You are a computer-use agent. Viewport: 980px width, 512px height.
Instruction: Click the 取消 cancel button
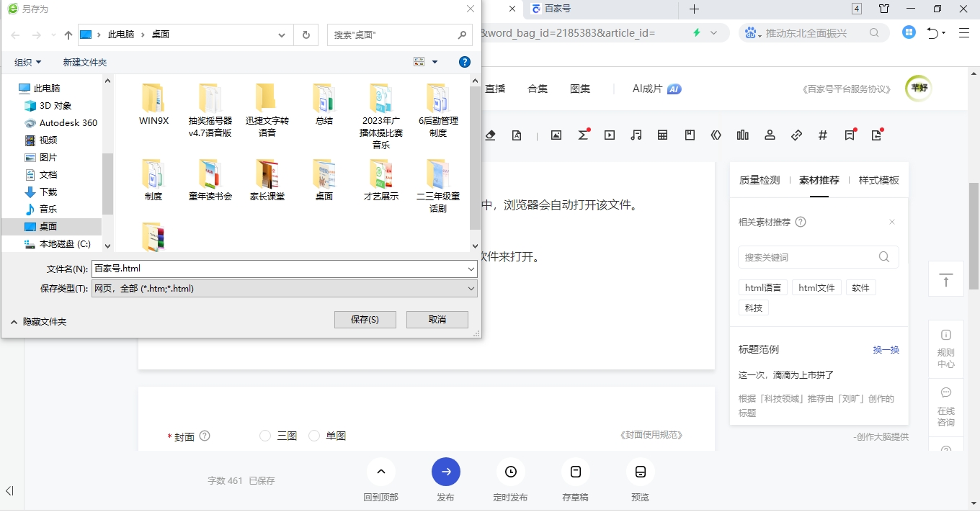pos(437,320)
